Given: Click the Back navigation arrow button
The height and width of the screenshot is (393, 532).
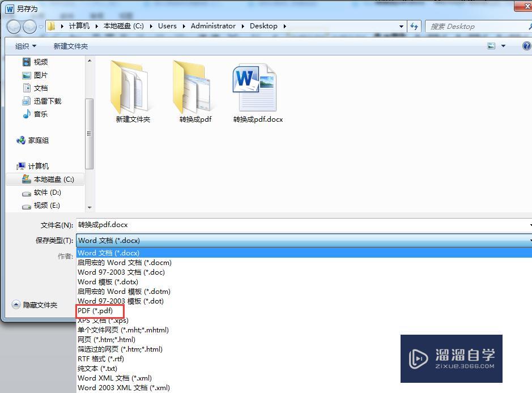Looking at the screenshot, I should click(14, 27).
